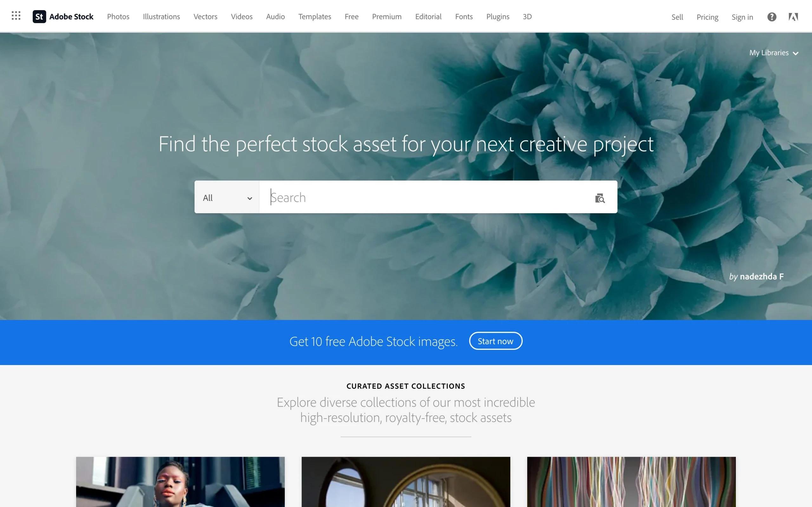Click the visual search camera icon

(x=599, y=198)
